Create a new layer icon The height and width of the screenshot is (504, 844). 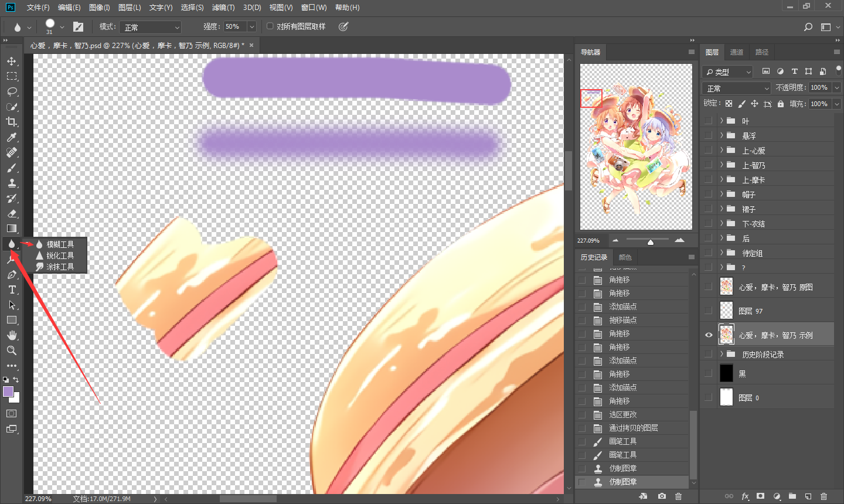click(x=808, y=496)
